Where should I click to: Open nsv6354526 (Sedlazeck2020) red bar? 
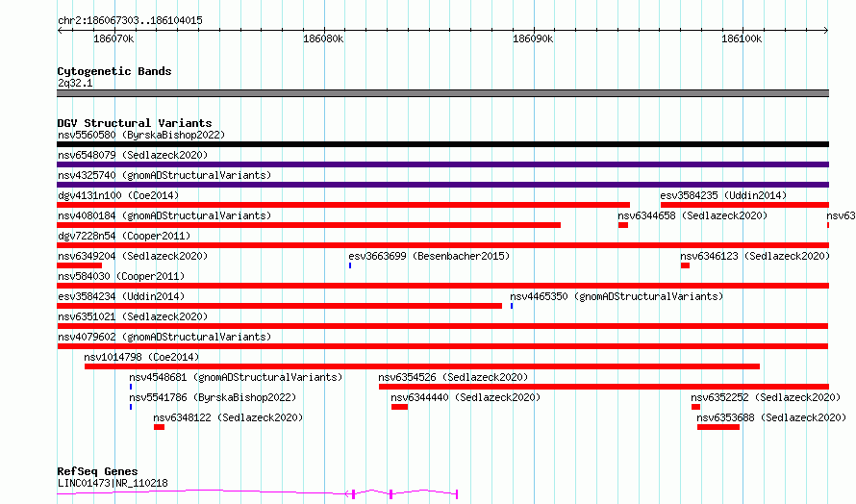(x=604, y=387)
